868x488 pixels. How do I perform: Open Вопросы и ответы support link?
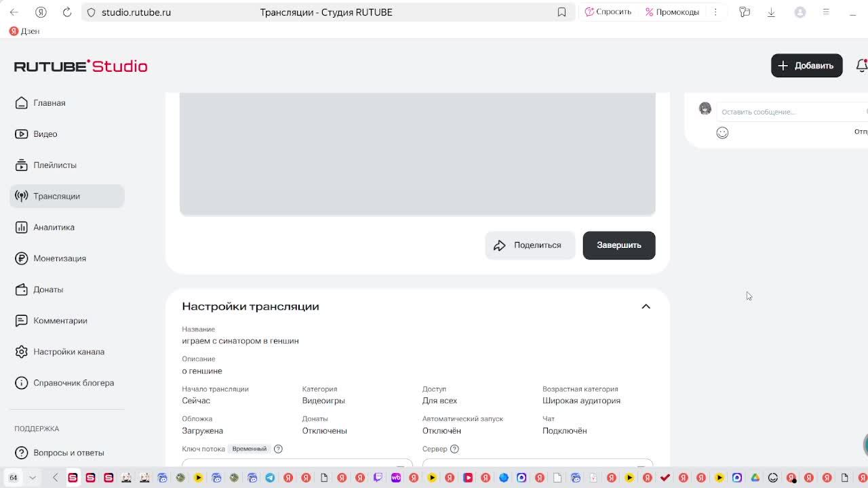coord(66,453)
